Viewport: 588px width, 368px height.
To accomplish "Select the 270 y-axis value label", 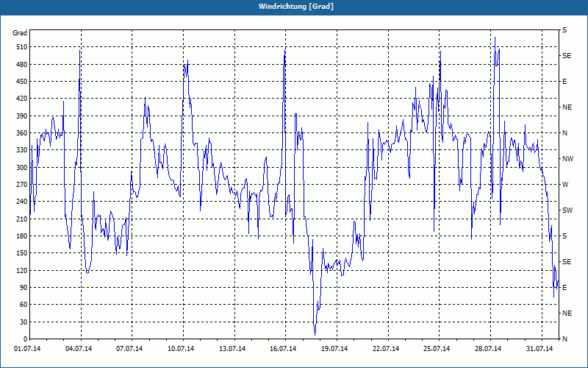I will click(22, 185).
